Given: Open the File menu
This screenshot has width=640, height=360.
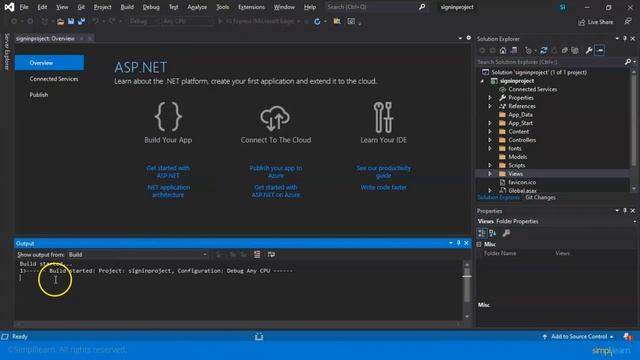Looking at the screenshot, I should [24, 7].
